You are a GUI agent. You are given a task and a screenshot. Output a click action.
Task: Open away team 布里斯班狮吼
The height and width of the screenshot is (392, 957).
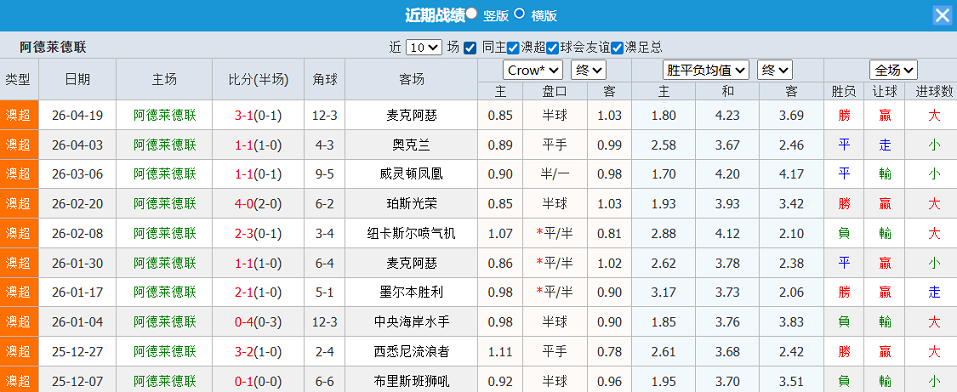(x=411, y=381)
